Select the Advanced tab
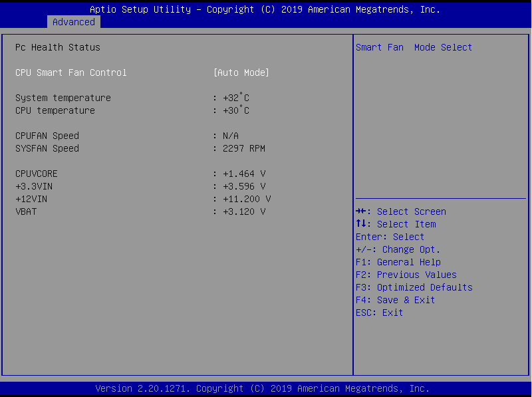532x397 pixels. 73,22
